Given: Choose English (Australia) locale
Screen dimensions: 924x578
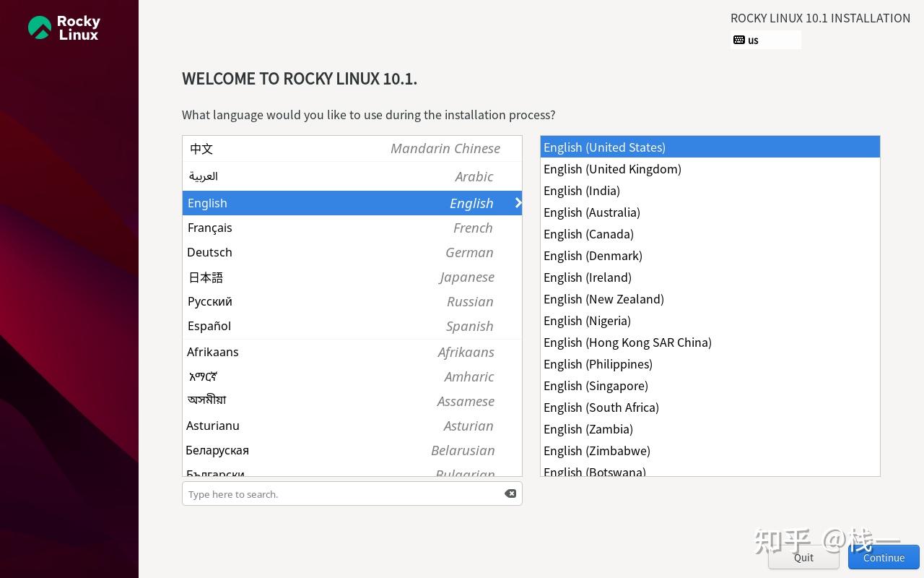Looking at the screenshot, I should tap(710, 212).
